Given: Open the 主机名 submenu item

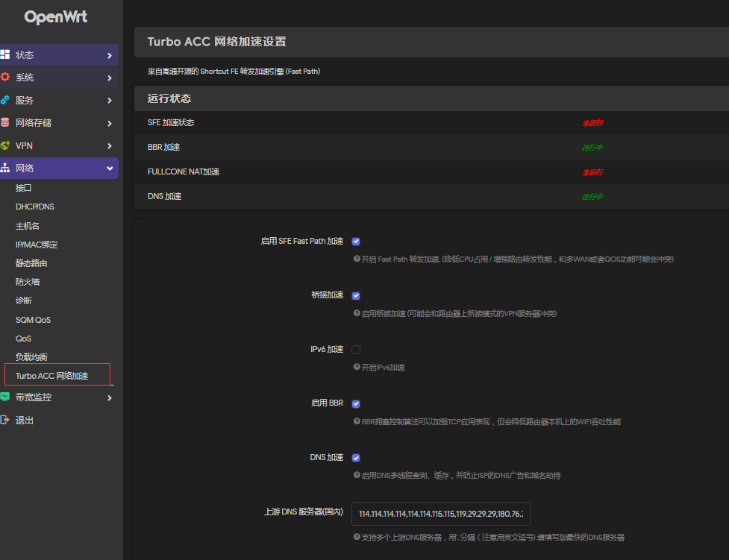Looking at the screenshot, I should (x=28, y=226).
